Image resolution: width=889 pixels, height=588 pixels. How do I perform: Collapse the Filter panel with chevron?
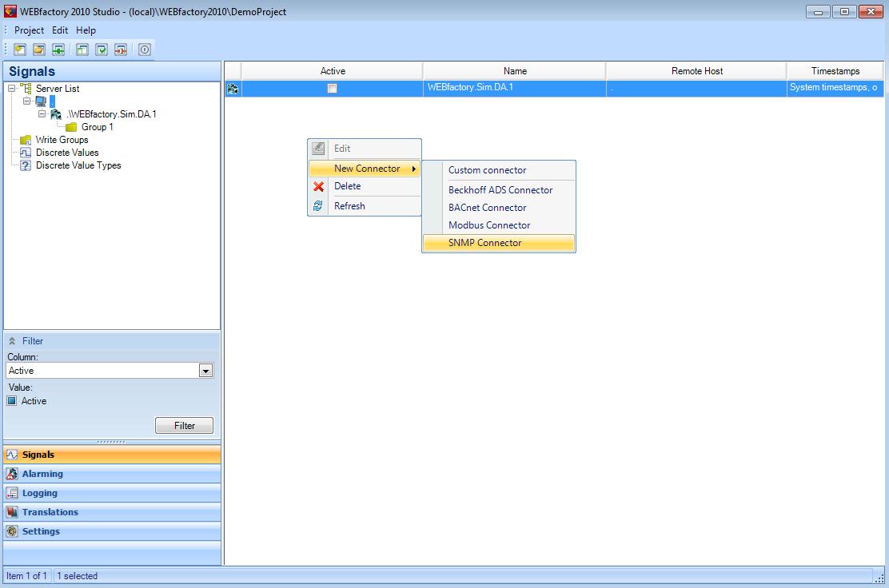(x=12, y=341)
